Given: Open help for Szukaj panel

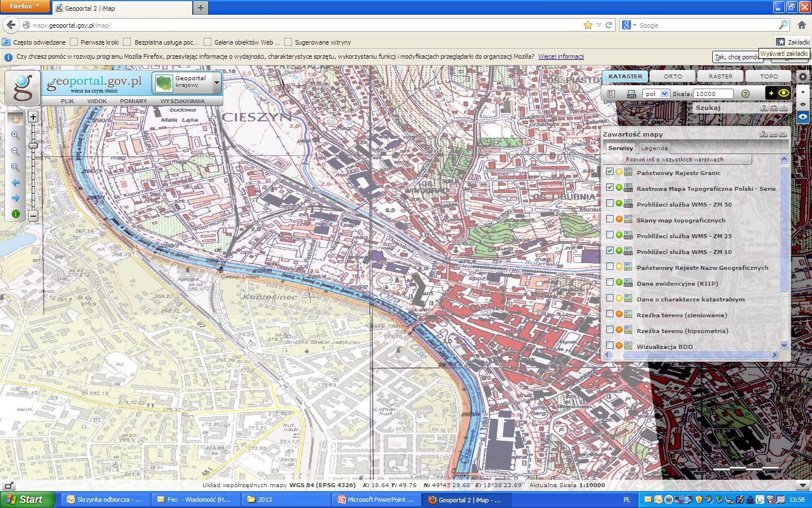Looking at the screenshot, I should pyautogui.click(x=765, y=107).
